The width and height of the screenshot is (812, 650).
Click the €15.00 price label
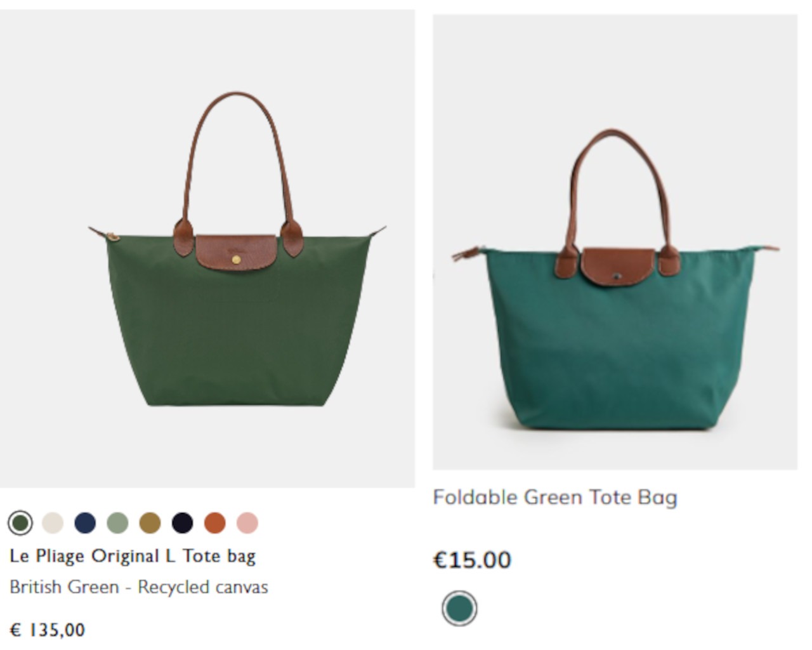pyautogui.click(x=472, y=560)
